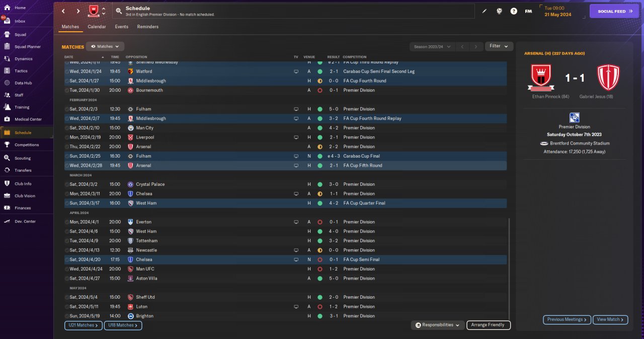Screen dimensions: 644x339
Task: Open the Tactics screen
Action: 21,71
